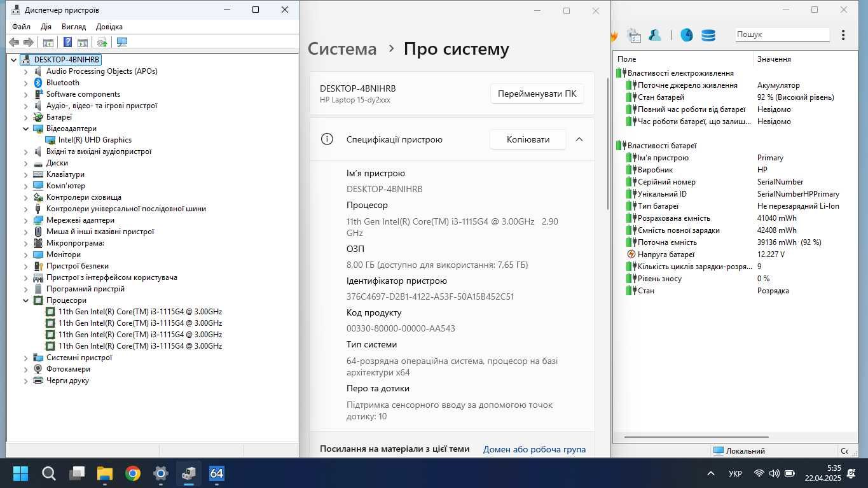Collapse the Процесори node

click(26, 300)
